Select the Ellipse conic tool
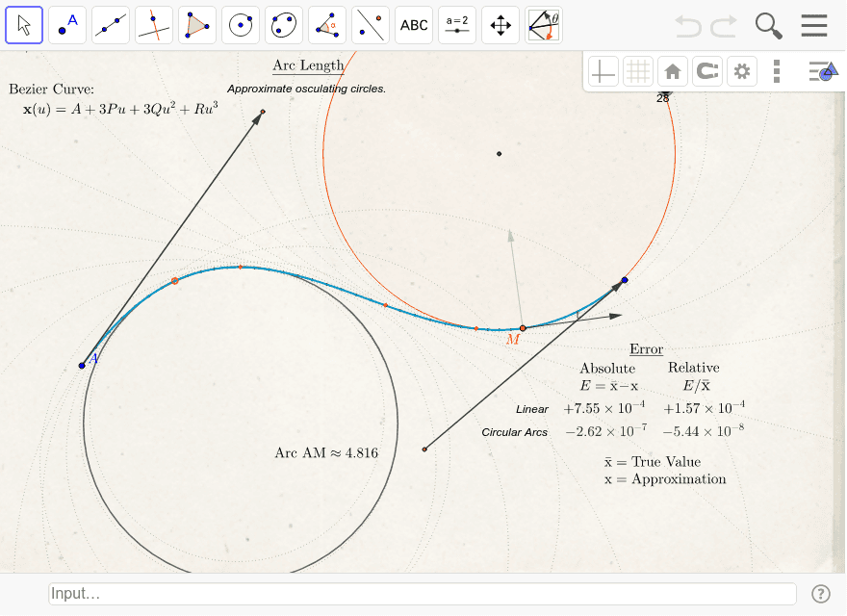 284,25
